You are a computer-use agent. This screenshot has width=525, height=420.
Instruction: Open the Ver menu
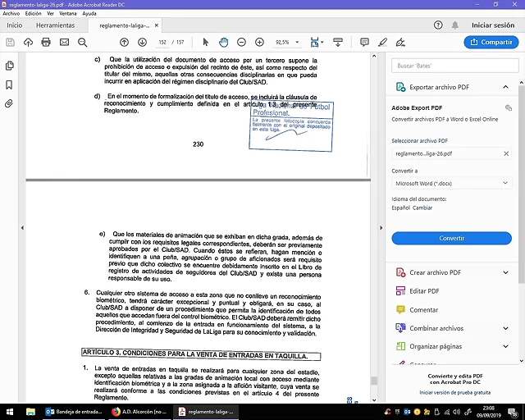pyautogui.click(x=50, y=14)
